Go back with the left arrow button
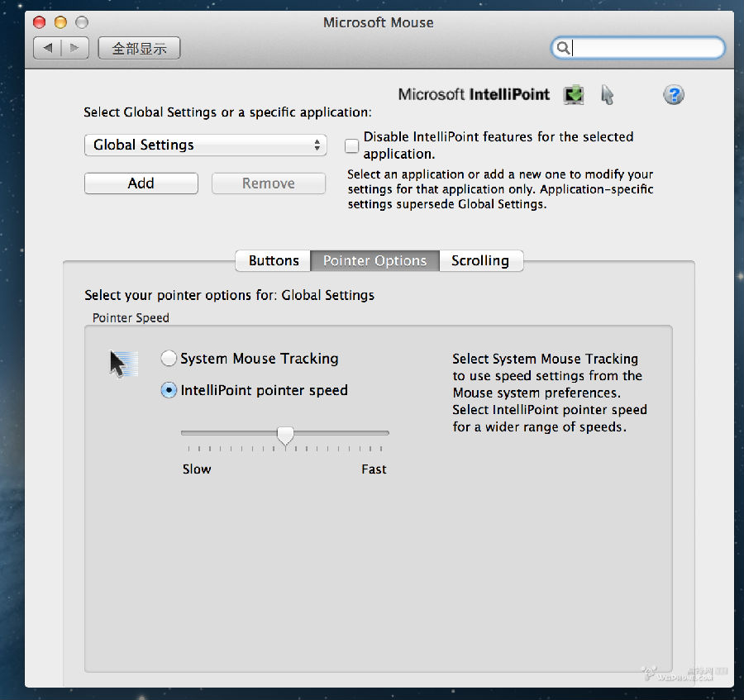The width and height of the screenshot is (744, 700). coord(47,48)
